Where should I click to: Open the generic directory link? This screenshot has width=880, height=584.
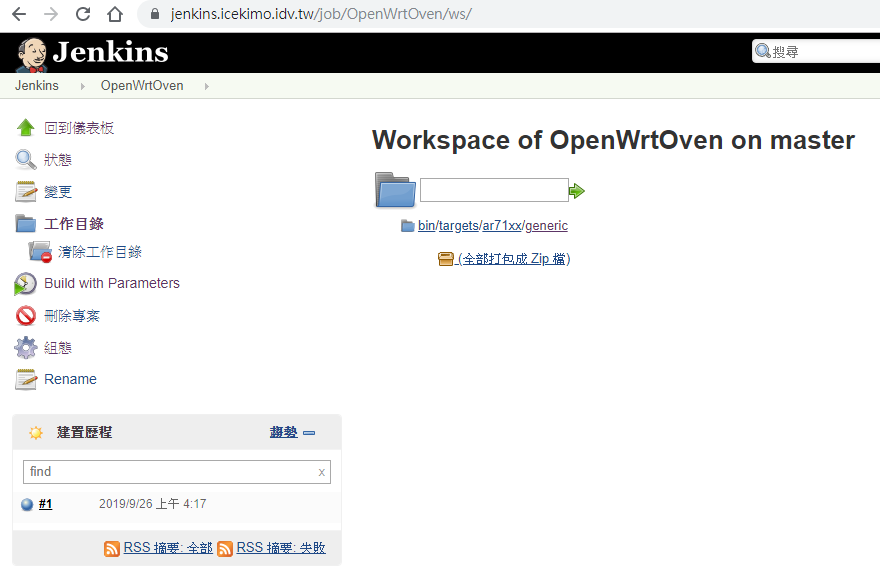coord(547,226)
